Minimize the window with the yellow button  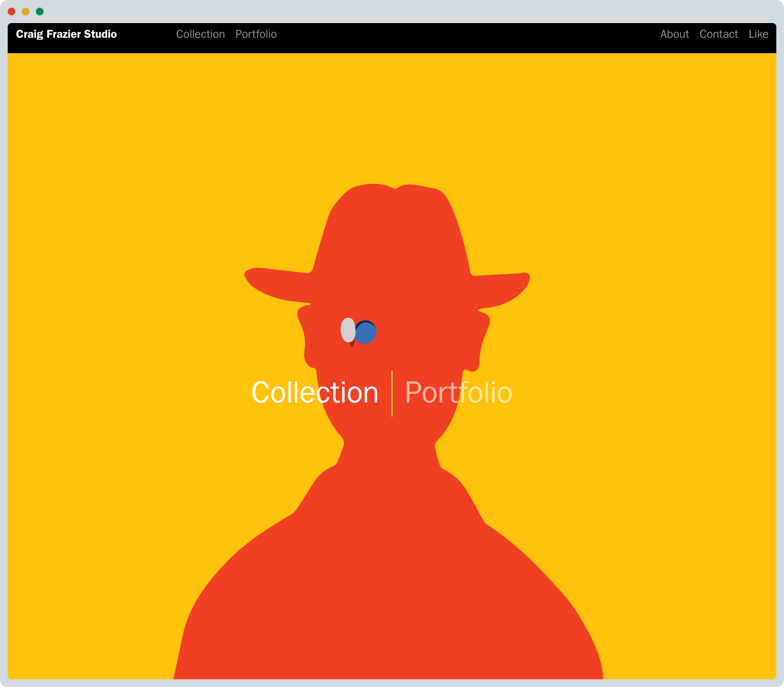click(26, 12)
